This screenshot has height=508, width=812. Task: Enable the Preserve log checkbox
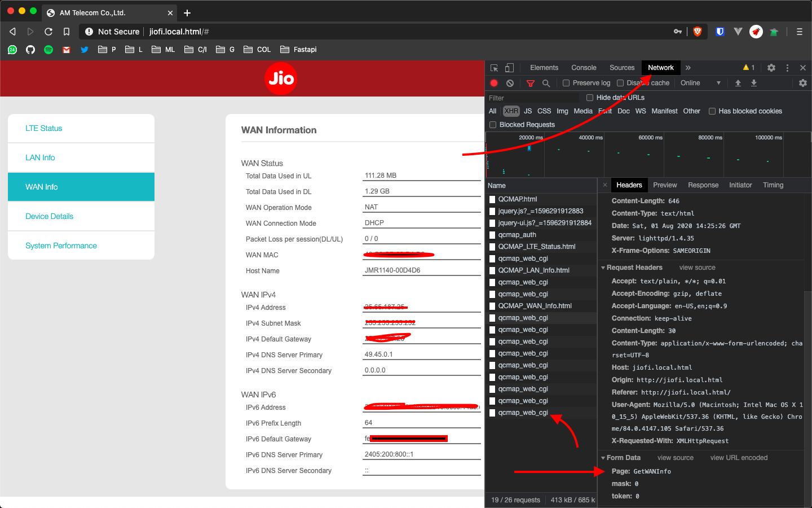click(566, 83)
